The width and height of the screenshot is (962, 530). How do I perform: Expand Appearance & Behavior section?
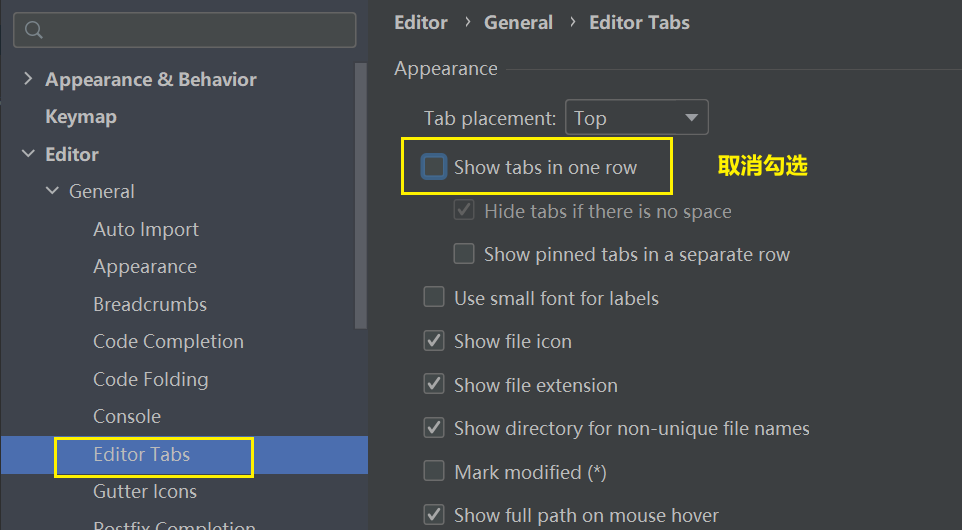tap(27, 79)
